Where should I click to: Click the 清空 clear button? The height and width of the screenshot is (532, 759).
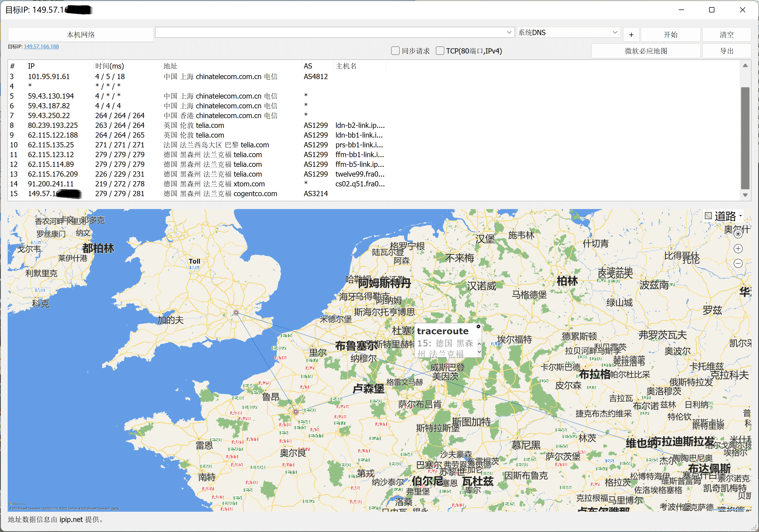pyautogui.click(x=727, y=34)
